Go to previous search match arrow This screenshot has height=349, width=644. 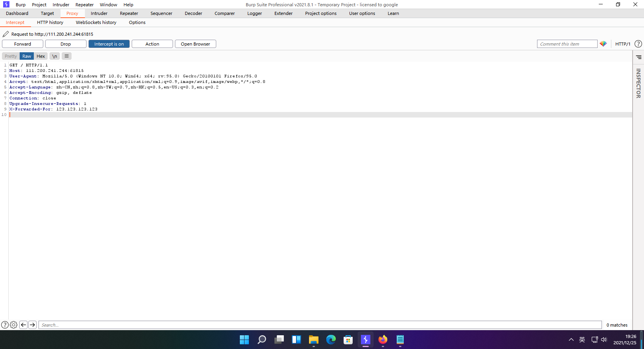click(23, 325)
